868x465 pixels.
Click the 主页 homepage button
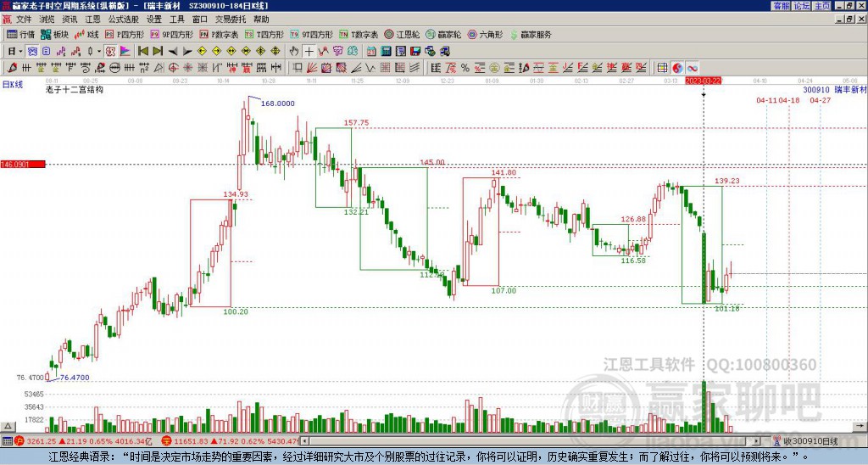tap(822, 6)
